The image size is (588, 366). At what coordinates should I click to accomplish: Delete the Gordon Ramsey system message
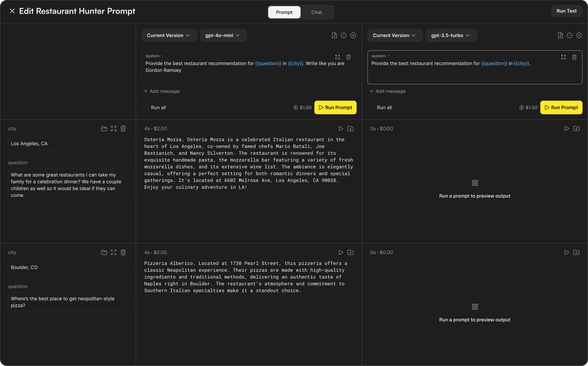pyautogui.click(x=348, y=57)
